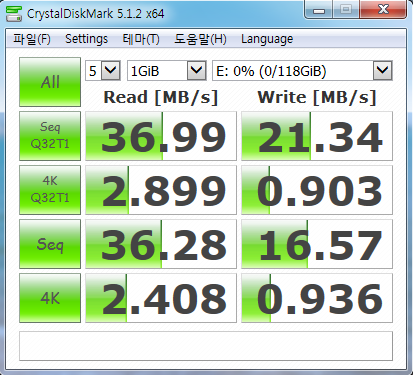Start the 4K test
This screenshot has width=413, height=375.
click(50, 298)
